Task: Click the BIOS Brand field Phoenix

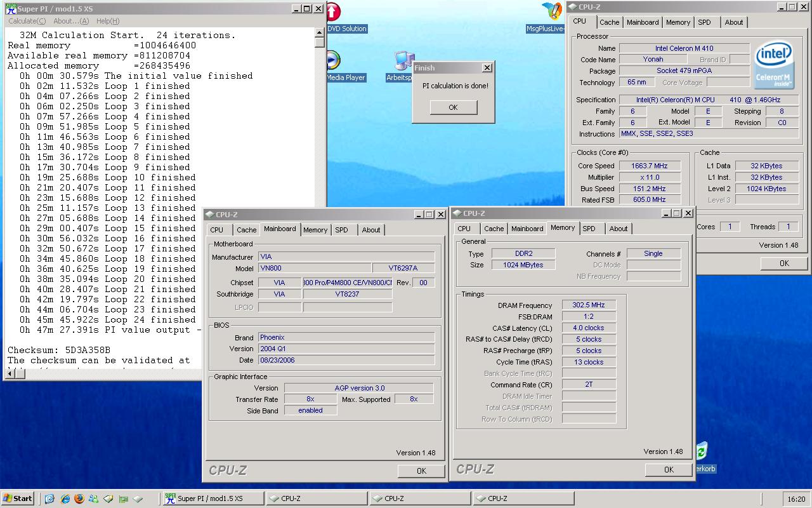Action: [346, 338]
